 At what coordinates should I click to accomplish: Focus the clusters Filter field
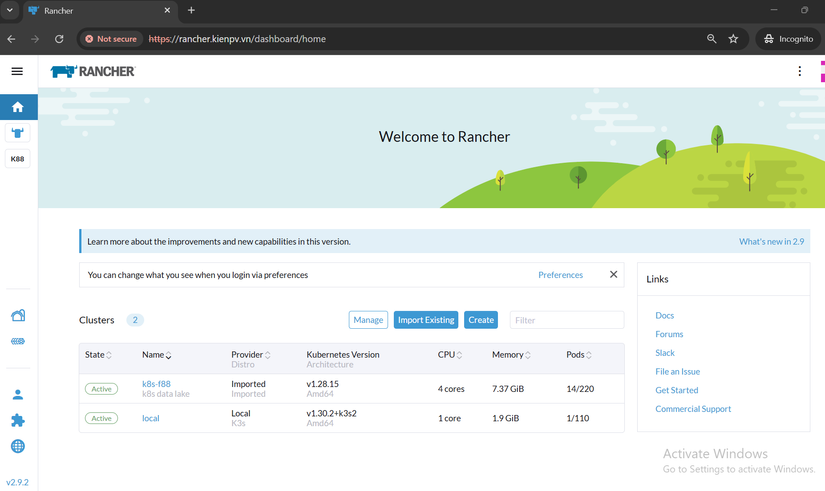pos(567,320)
